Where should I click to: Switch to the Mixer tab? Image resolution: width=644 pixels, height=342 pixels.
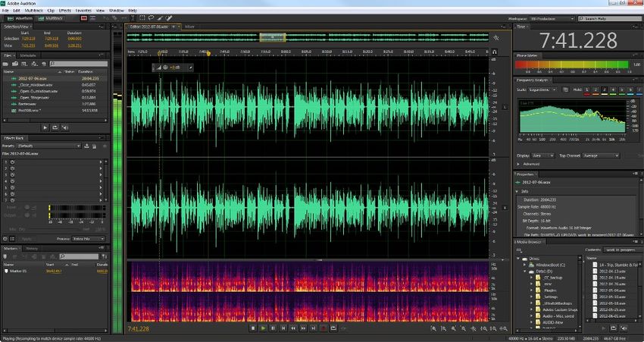(189, 27)
